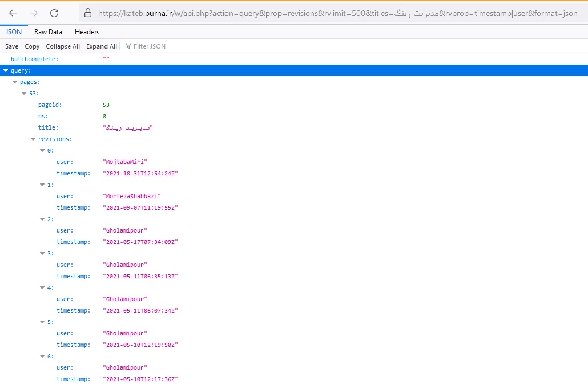Reload the page with refresh icon
The height and width of the screenshot is (388, 588).
click(54, 13)
